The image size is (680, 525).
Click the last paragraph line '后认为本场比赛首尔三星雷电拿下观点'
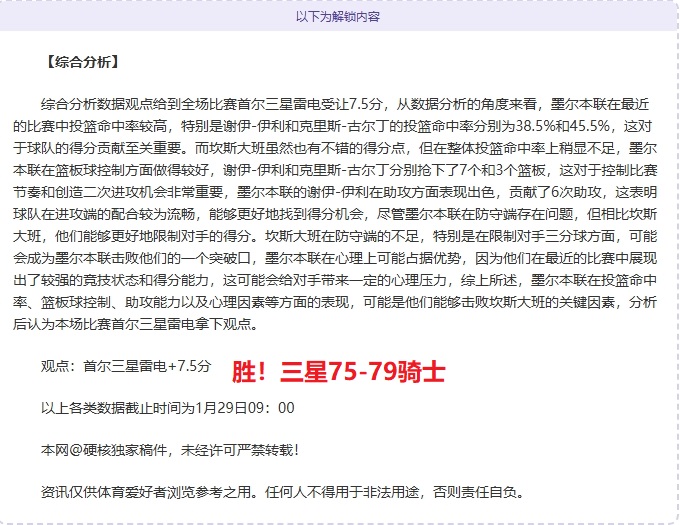point(136,324)
